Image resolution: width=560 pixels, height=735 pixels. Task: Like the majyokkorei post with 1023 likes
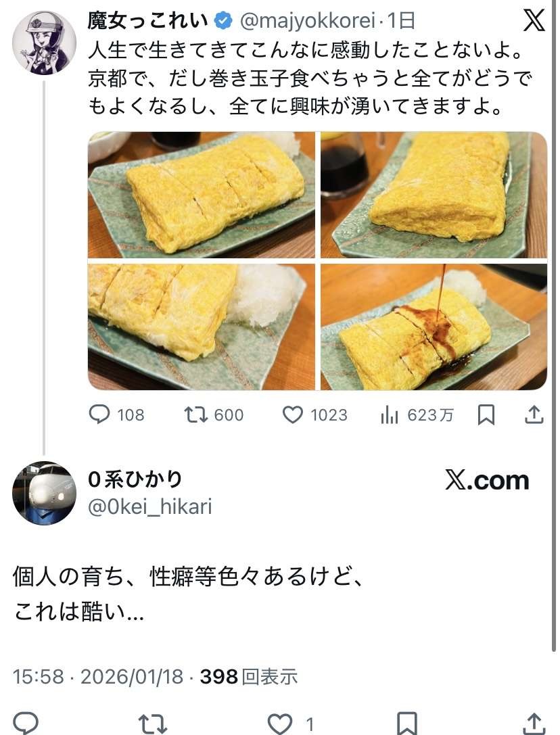[314, 414]
